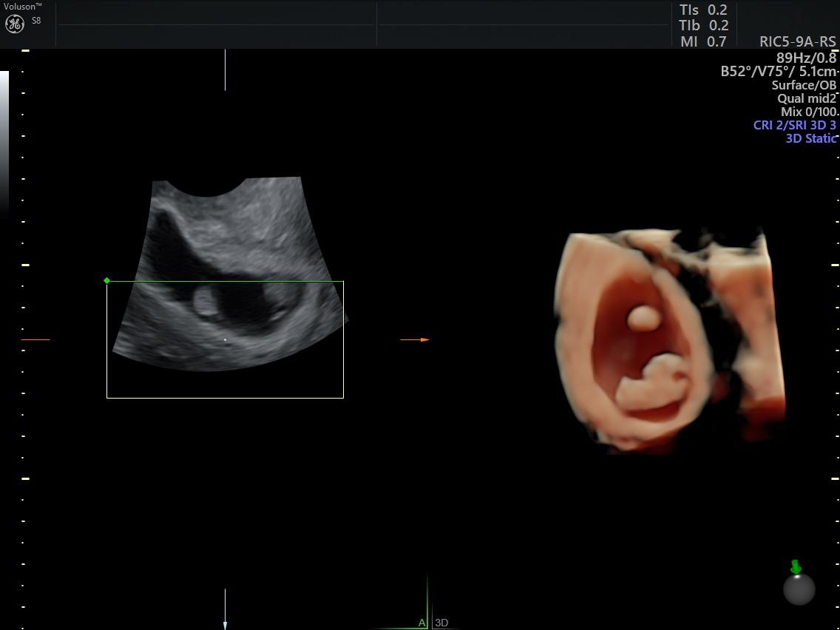Click the grayscale bar on left edge
The image size is (840, 630).
pos(4,140)
